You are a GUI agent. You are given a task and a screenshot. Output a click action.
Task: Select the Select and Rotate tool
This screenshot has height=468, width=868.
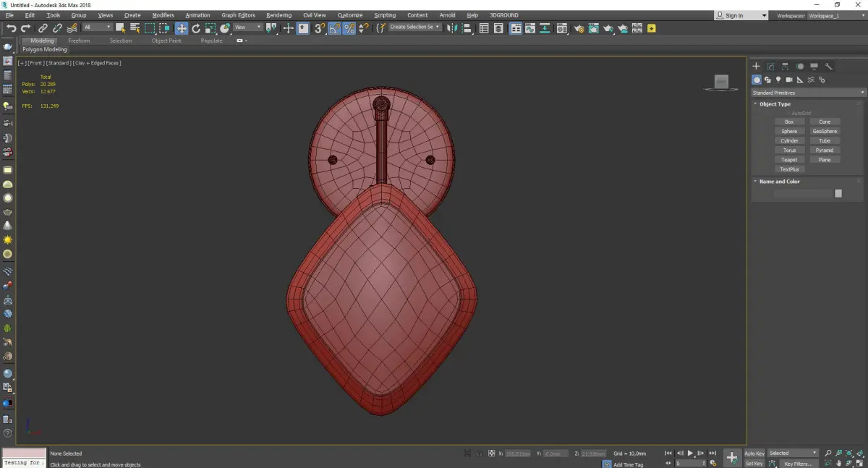(196, 28)
